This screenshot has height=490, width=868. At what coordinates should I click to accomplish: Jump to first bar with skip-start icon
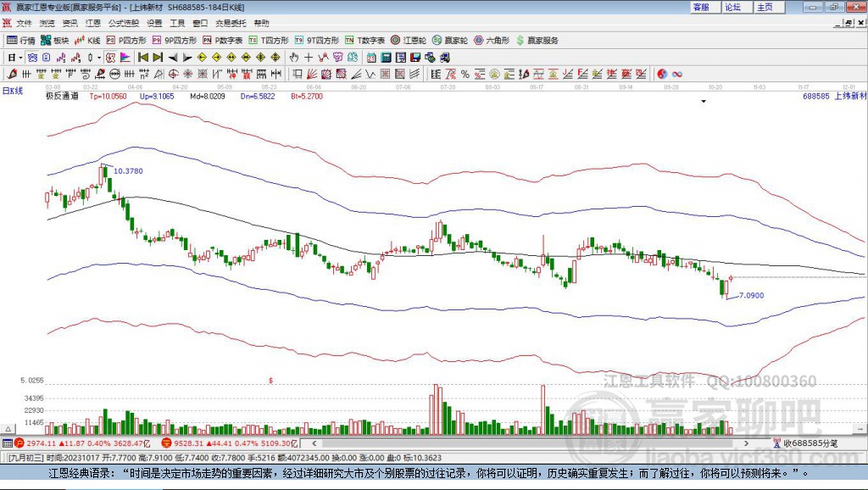[142, 58]
